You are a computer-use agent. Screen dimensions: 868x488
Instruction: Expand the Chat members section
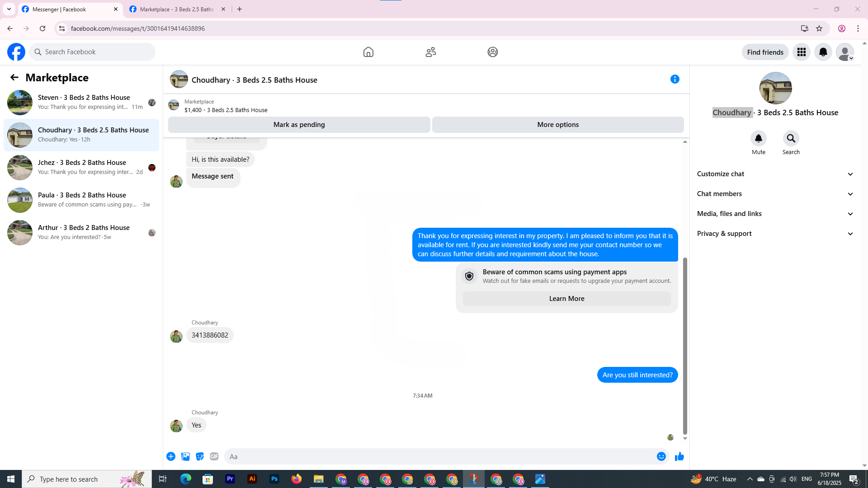click(775, 194)
